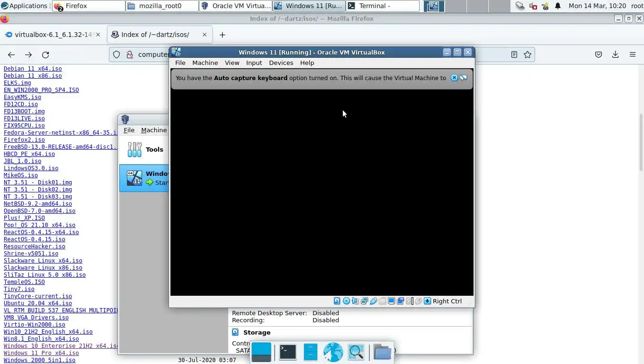
Task: Open the folder icon in the dock
Action: pos(382,352)
